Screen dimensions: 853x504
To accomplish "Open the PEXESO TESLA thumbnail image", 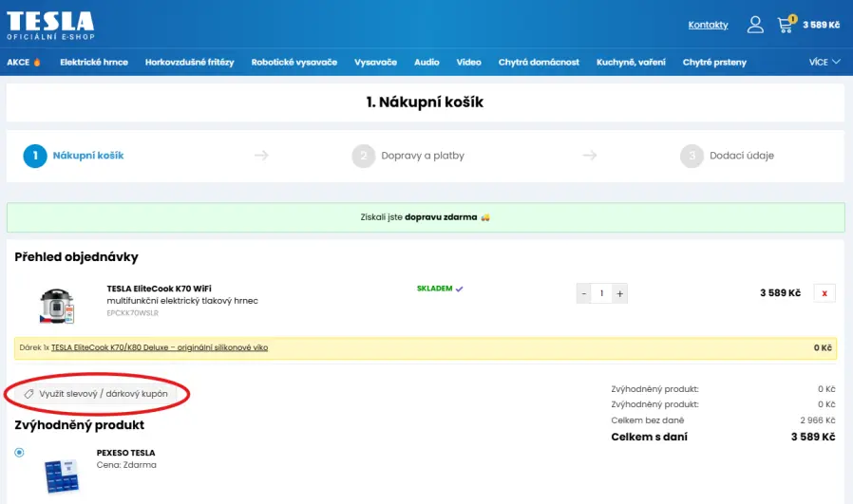I will 62,476.
